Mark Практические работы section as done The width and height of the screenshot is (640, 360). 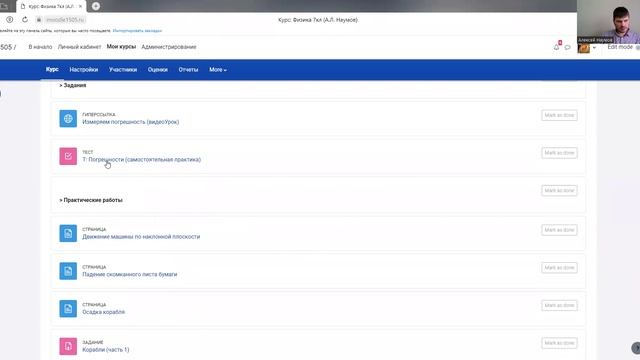(x=559, y=191)
